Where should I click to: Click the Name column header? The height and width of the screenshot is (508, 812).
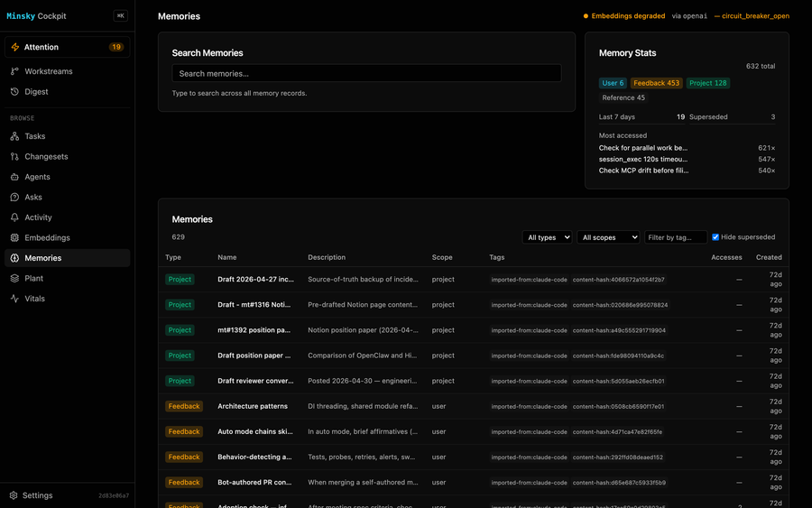226,257
